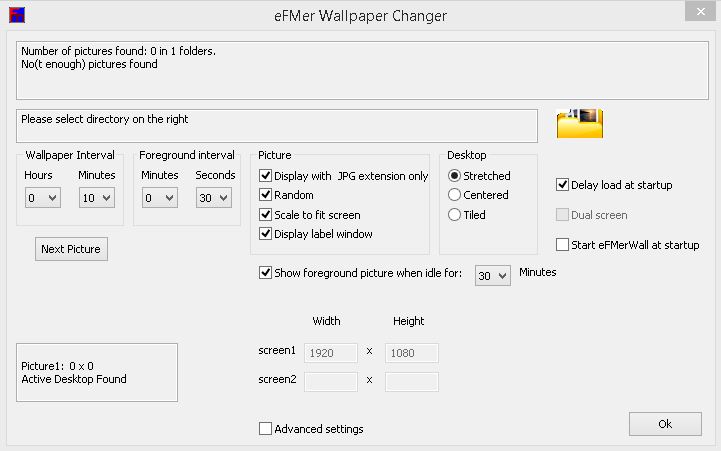Click 'Number of pictures found' status text
This screenshot has height=451, width=721.
click(x=119, y=51)
